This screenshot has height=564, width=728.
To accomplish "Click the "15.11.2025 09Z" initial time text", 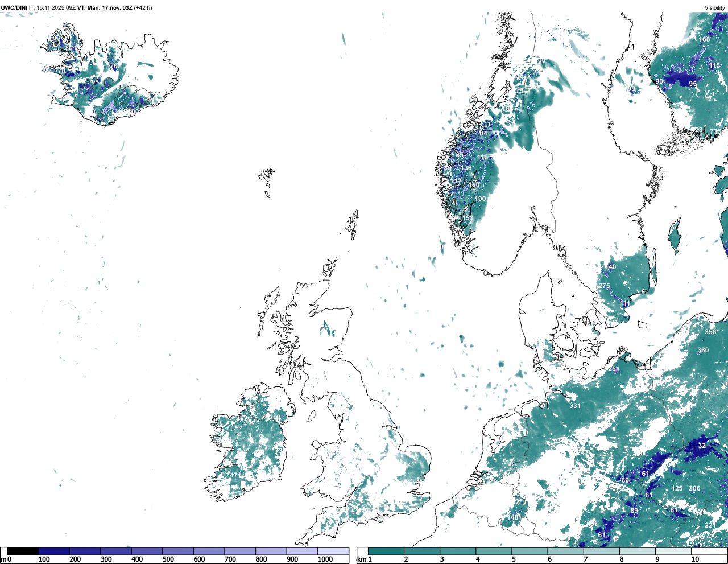I will tap(56, 8).
